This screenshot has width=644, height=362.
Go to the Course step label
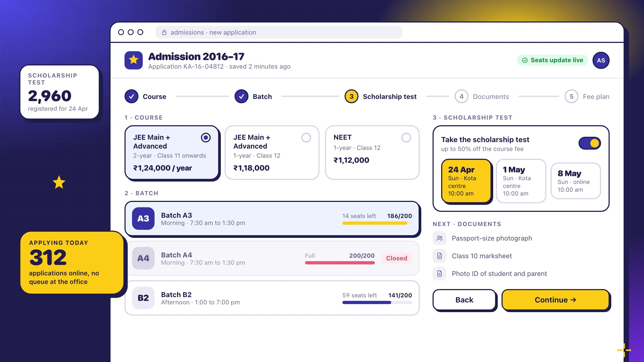pos(154,97)
